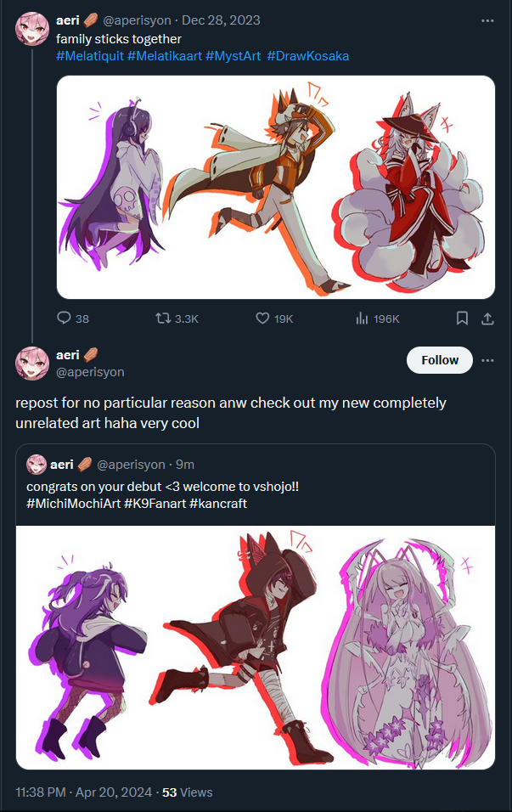Open aeri's profile picture in the reply tweet
This screenshot has height=812, width=512.
32,363
